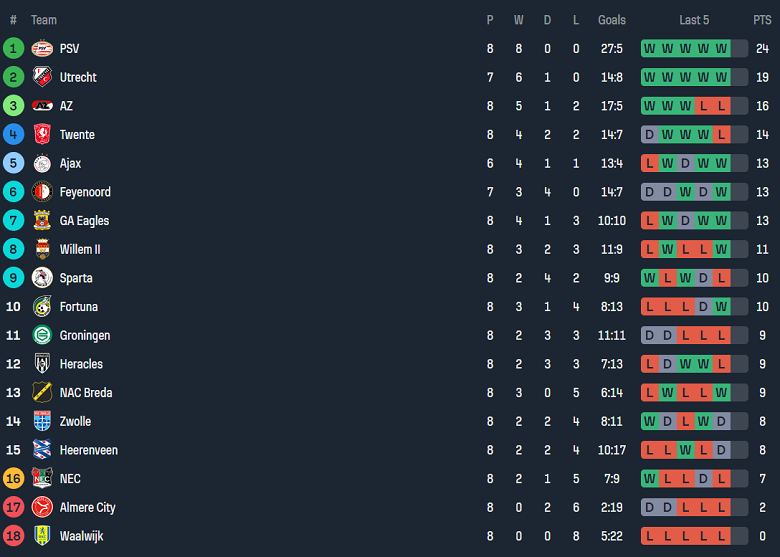Click Sparta's first Last 5 win box
780x557 pixels.
click(650, 278)
